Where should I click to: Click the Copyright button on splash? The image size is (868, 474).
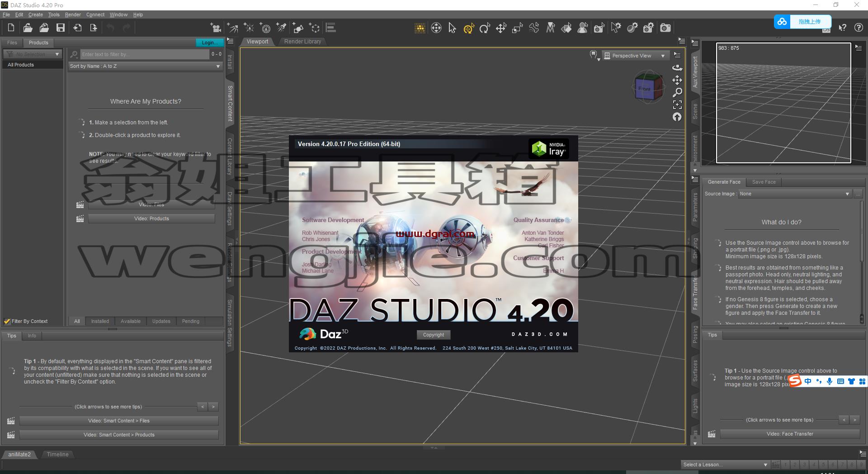click(434, 335)
